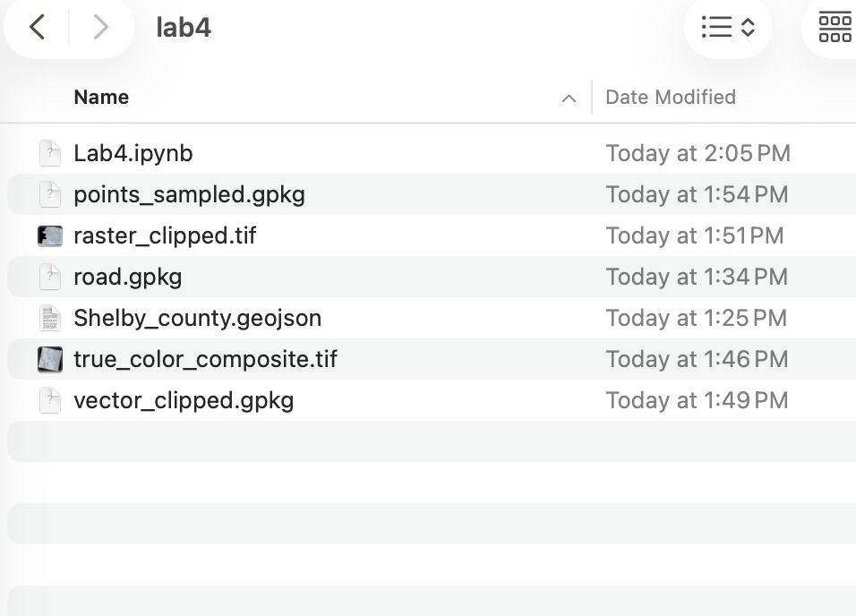Click the column divider before Date Modified
Image resolution: width=856 pixels, height=616 pixels.
click(592, 98)
